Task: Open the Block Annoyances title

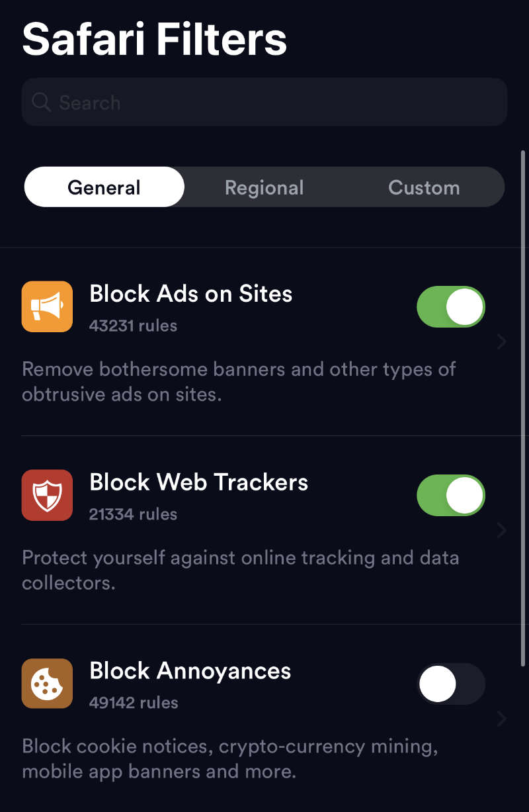Action: (x=190, y=671)
